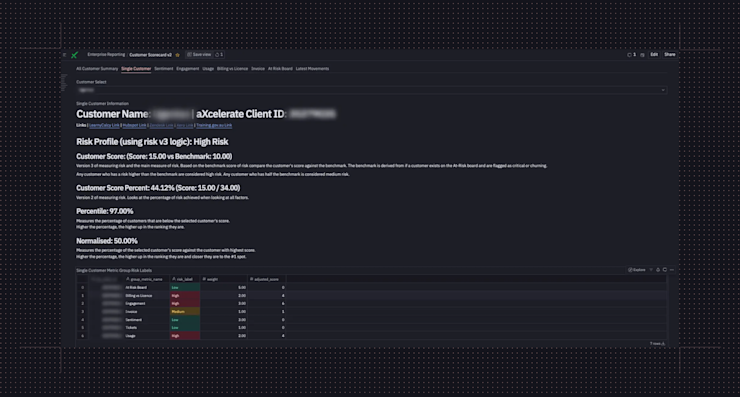Click the Low risk label on At Risk Board row
Image resolution: width=740 pixels, height=397 pixels.
pyautogui.click(x=185, y=287)
